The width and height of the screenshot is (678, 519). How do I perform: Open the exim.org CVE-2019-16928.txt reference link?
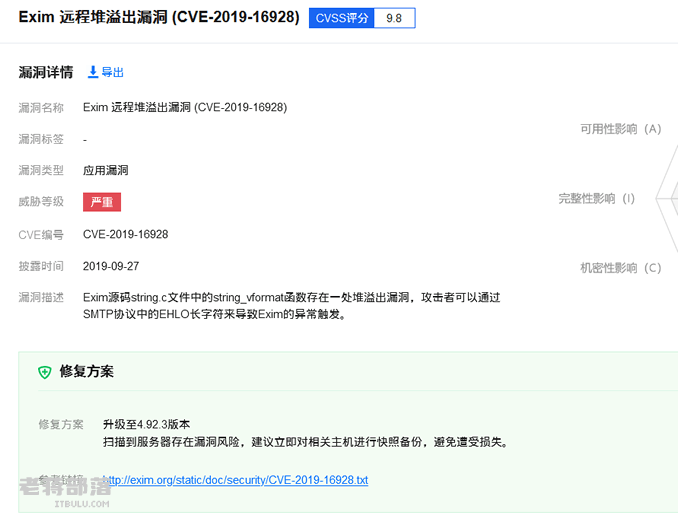pyautogui.click(x=236, y=480)
